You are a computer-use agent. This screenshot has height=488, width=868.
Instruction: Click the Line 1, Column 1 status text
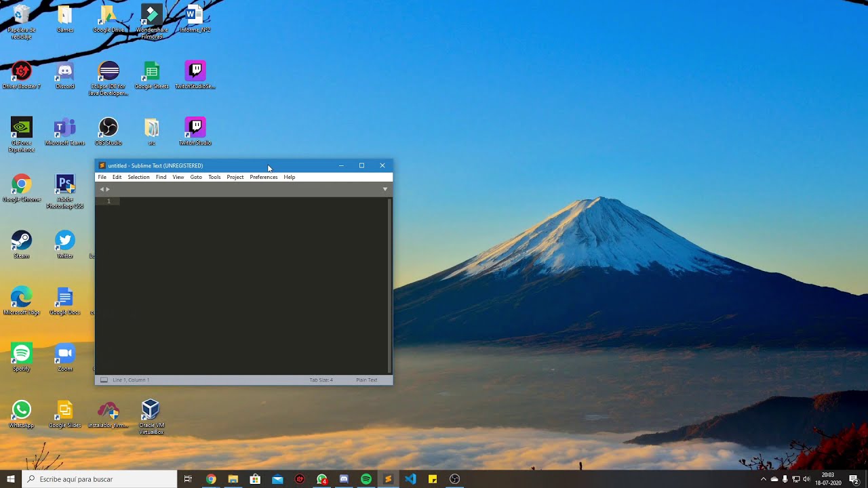tap(131, 380)
